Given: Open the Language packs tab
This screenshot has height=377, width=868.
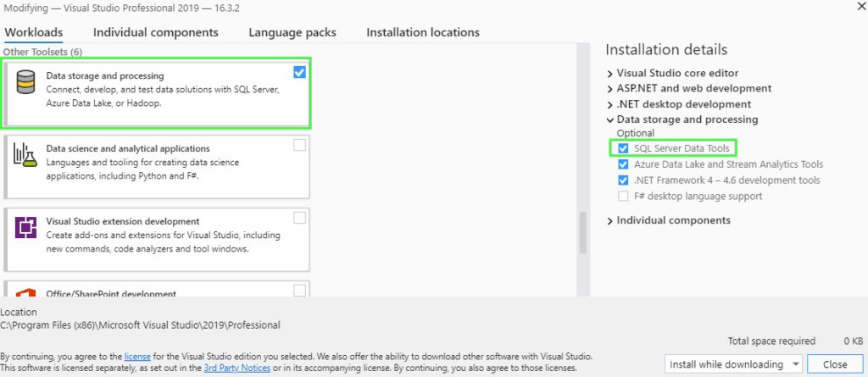Looking at the screenshot, I should pyautogui.click(x=292, y=32).
